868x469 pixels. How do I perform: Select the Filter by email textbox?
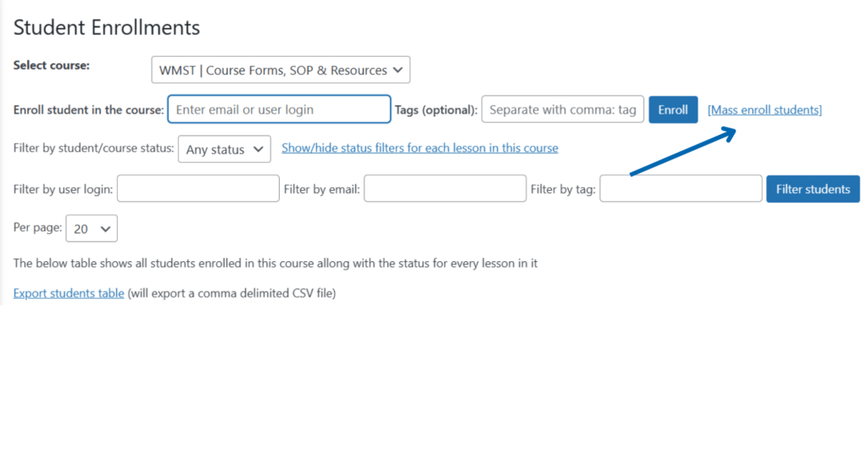[x=445, y=189]
